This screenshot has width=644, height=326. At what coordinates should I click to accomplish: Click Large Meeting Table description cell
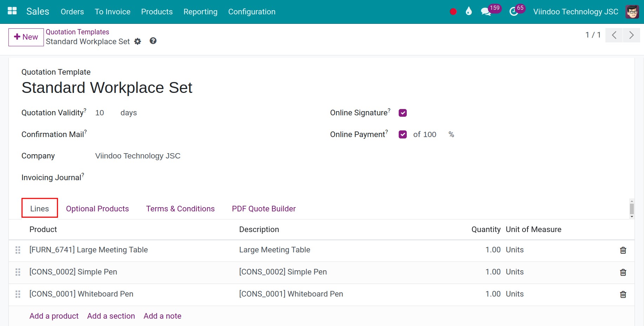point(275,250)
